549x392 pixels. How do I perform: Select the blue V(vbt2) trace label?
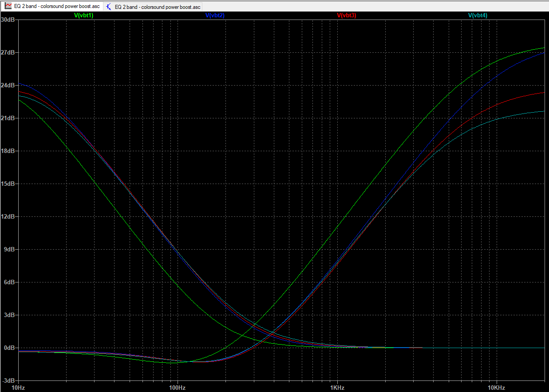(215, 16)
